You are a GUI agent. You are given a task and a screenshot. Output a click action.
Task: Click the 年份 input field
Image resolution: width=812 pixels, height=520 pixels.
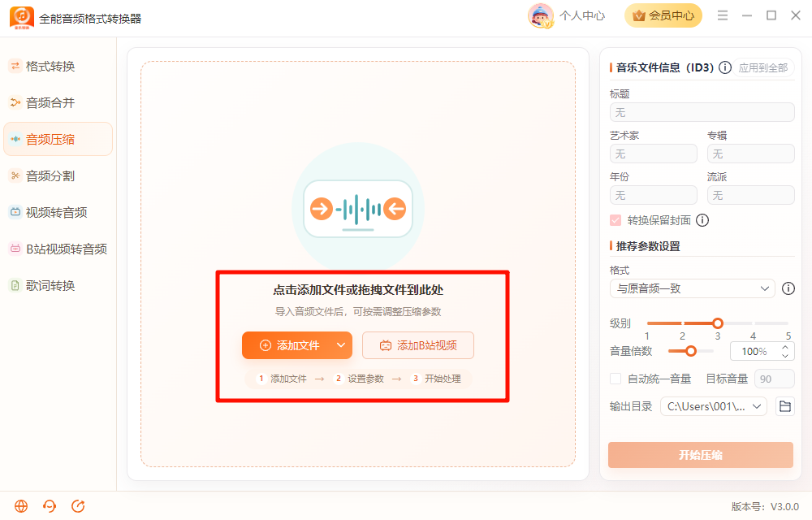pyautogui.click(x=654, y=195)
